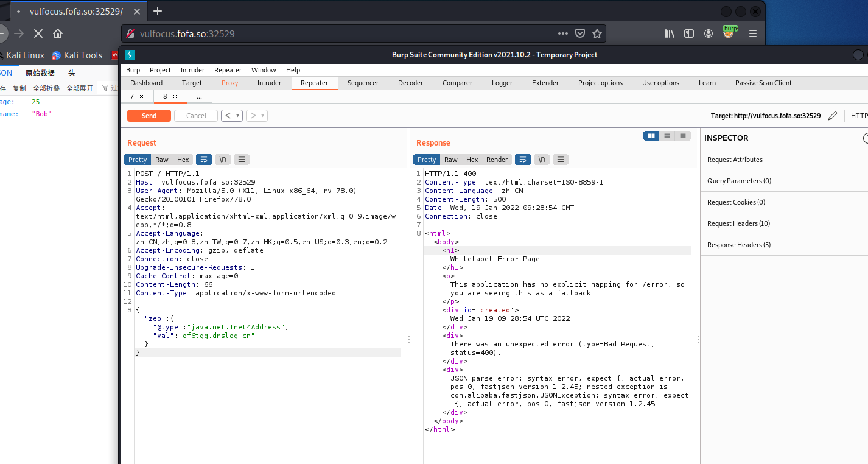Switch to combined tabbed layout icon
The width and height of the screenshot is (868, 464).
[x=683, y=136]
